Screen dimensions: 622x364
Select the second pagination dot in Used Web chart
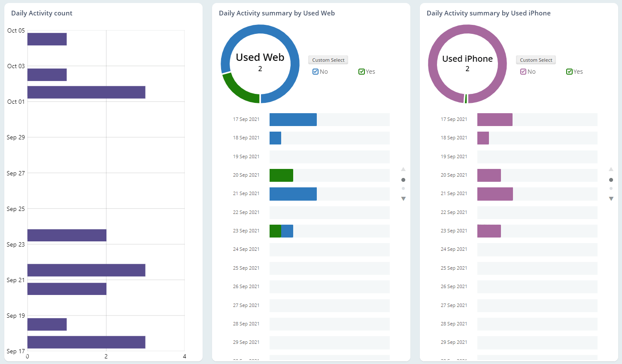click(403, 188)
